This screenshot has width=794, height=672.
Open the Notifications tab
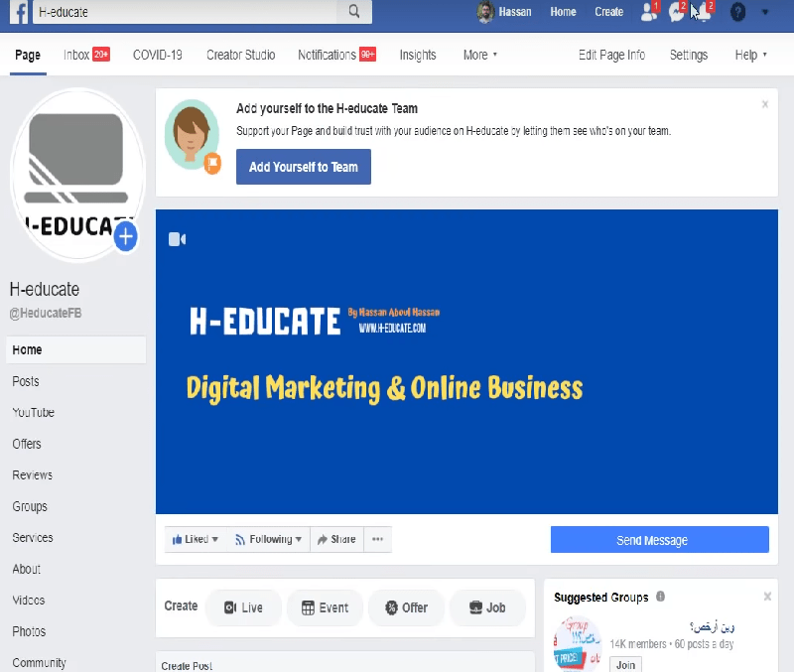pyautogui.click(x=336, y=55)
